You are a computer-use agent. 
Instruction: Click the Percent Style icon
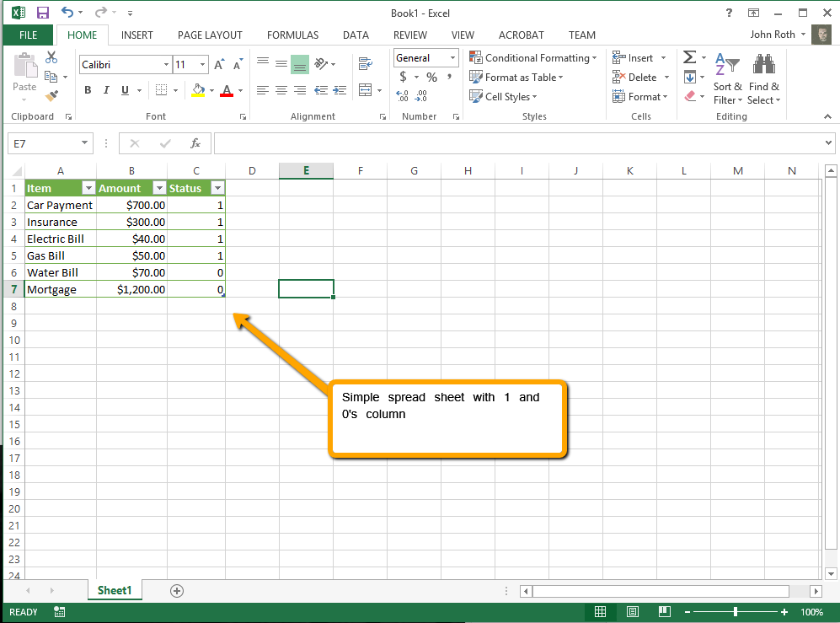(431, 76)
